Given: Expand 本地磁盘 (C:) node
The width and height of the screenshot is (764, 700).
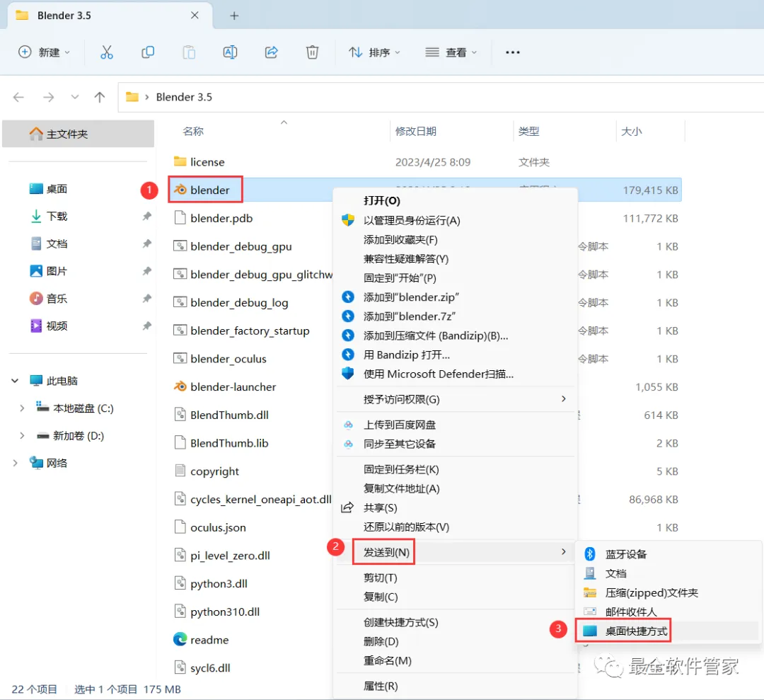Looking at the screenshot, I should tap(22, 408).
